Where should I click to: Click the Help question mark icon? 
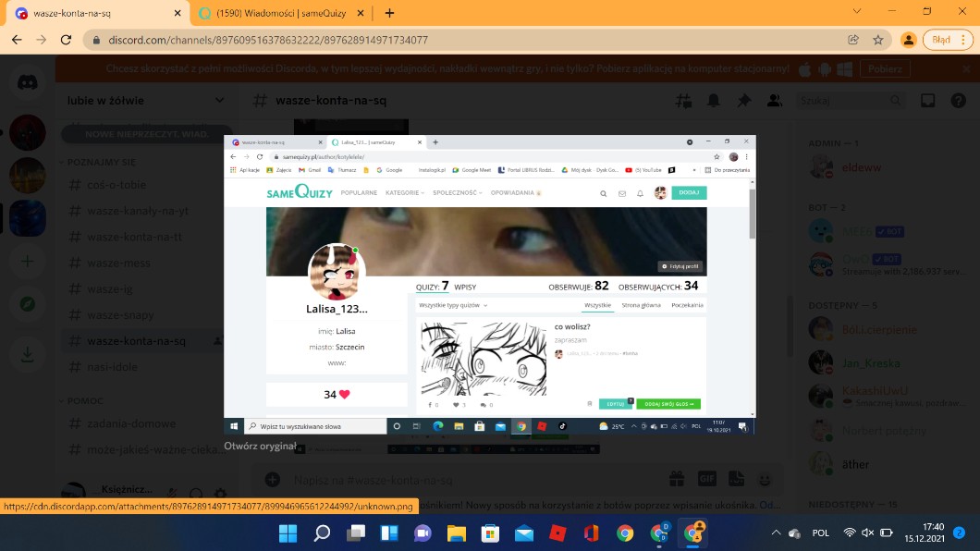pos(956,101)
